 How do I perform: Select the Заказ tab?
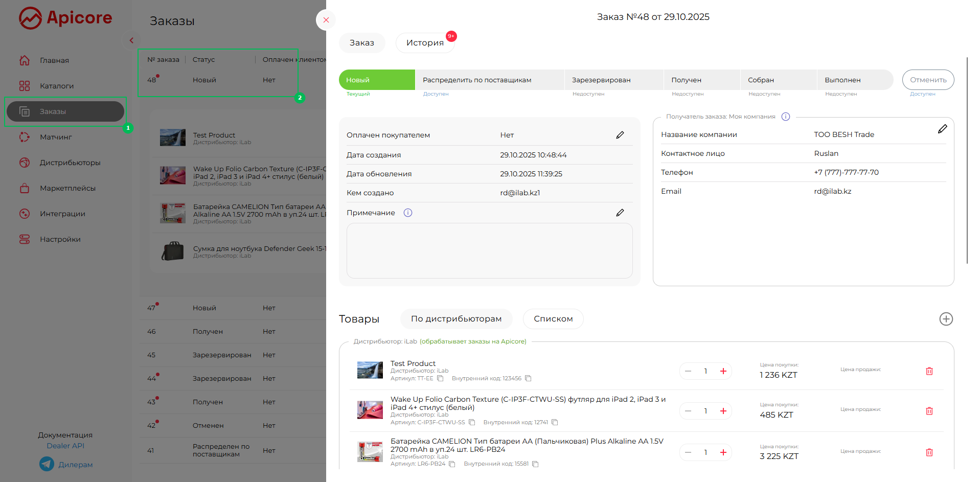pyautogui.click(x=361, y=43)
